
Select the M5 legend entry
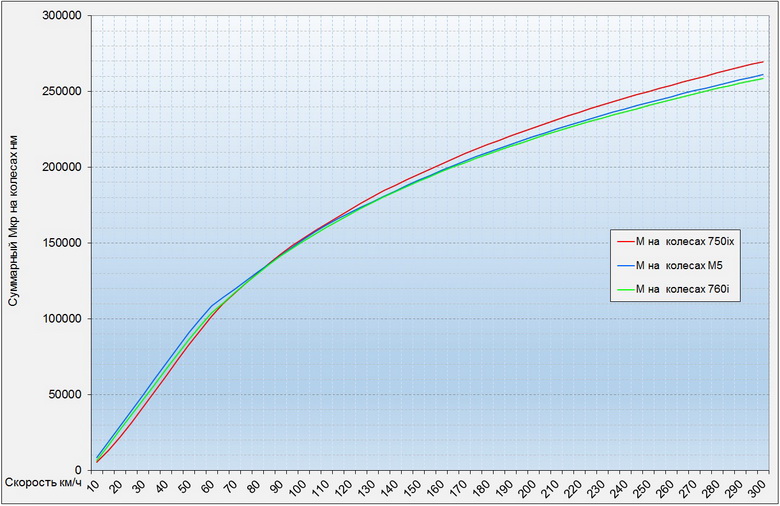tap(681, 264)
